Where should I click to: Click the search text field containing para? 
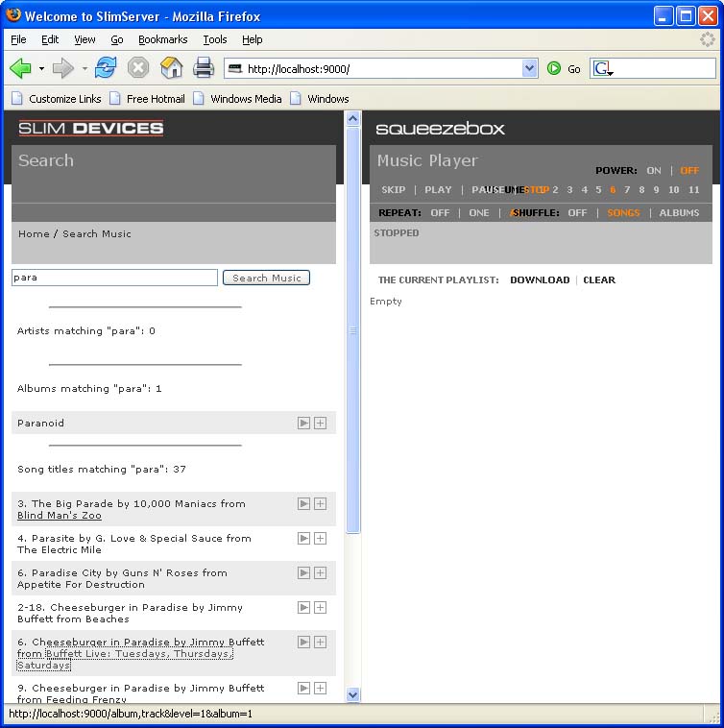point(114,278)
